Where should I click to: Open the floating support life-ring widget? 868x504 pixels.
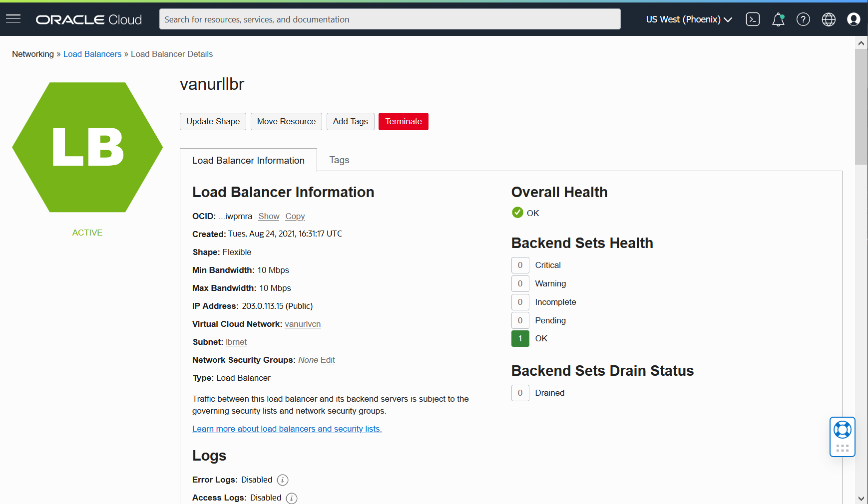(x=842, y=430)
